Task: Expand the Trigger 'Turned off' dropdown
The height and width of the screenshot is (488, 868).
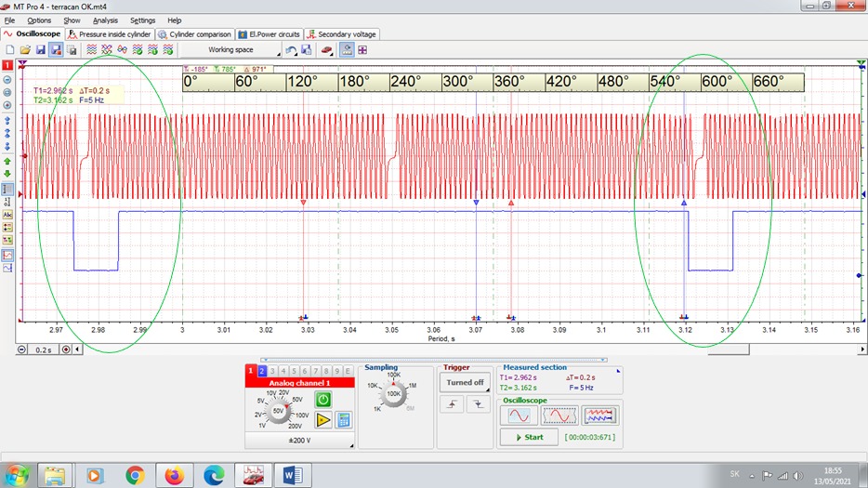Action: 465,382
